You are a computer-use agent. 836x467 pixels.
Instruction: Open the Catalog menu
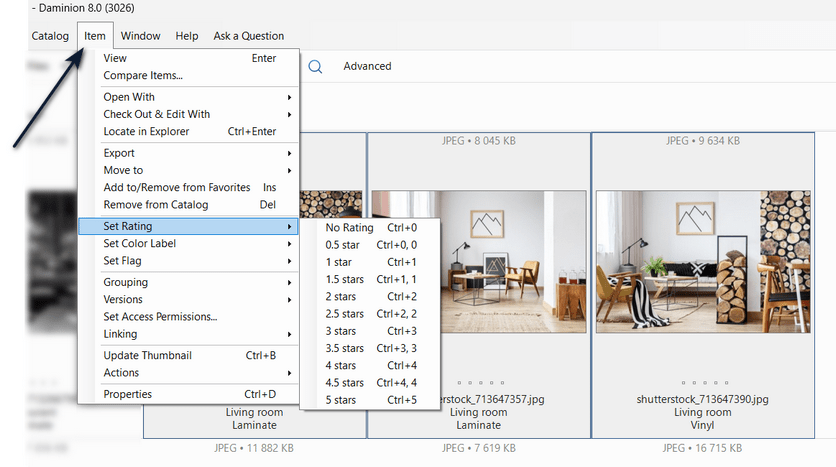[50, 36]
